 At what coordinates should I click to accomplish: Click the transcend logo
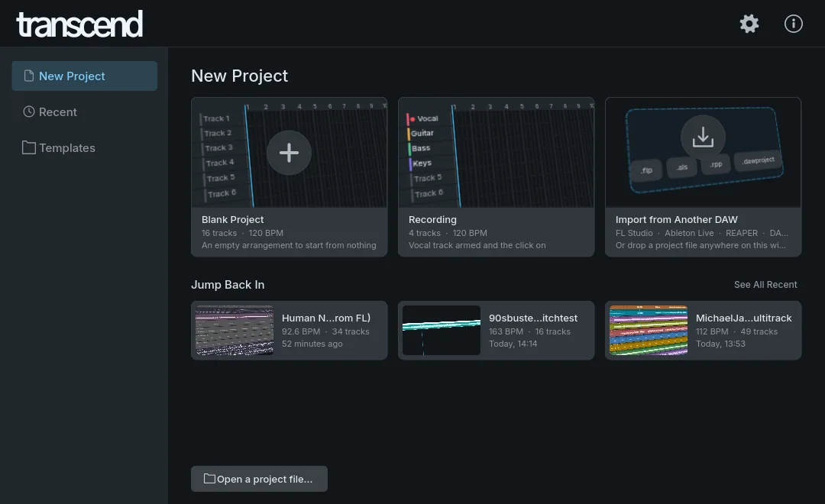point(79,24)
